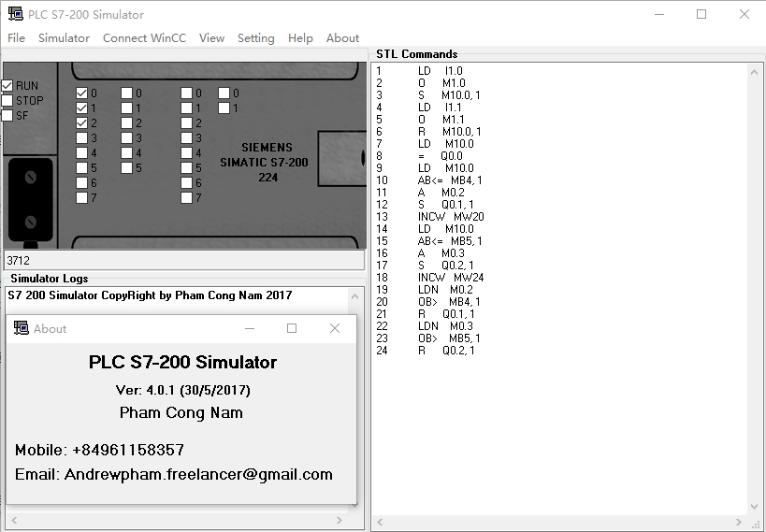Image resolution: width=766 pixels, height=532 pixels.
Task: Check box 0 in the third I/O column
Action: tap(187, 93)
